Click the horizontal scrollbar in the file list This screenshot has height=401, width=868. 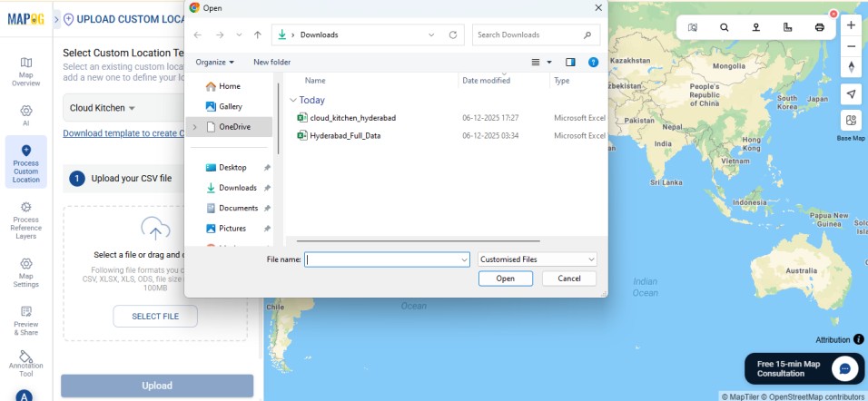click(418, 241)
